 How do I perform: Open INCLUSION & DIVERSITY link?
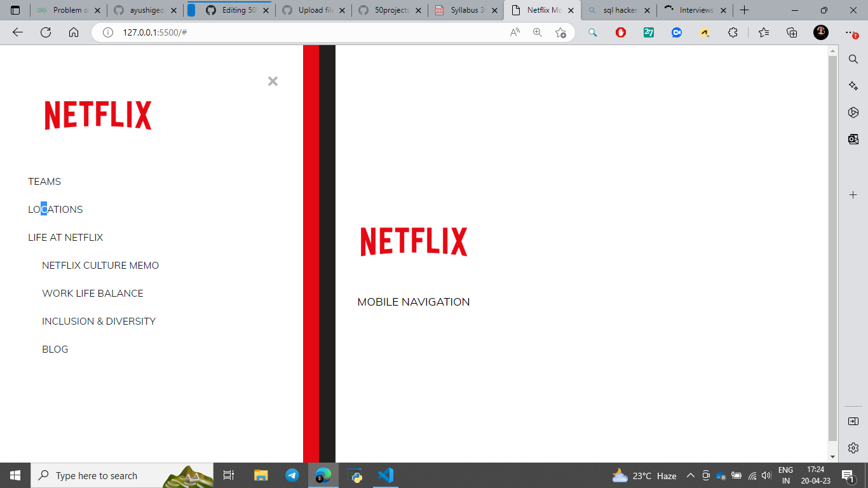click(x=98, y=322)
